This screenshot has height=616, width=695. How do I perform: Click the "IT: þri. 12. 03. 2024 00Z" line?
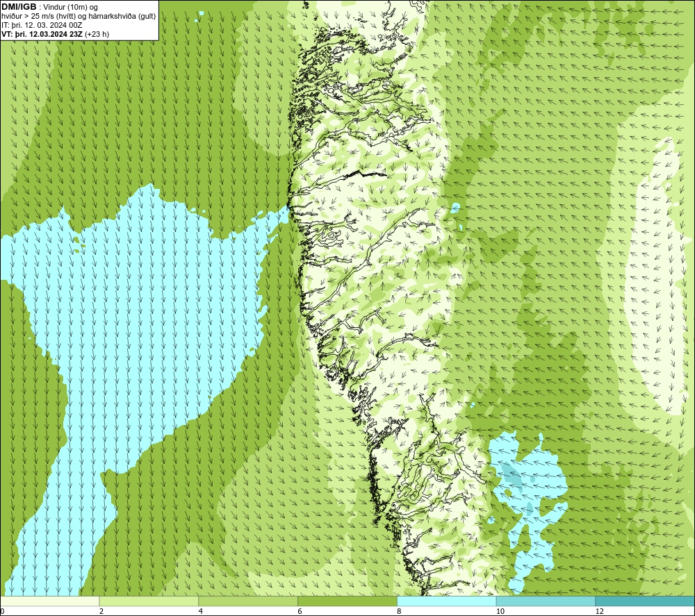click(42, 25)
